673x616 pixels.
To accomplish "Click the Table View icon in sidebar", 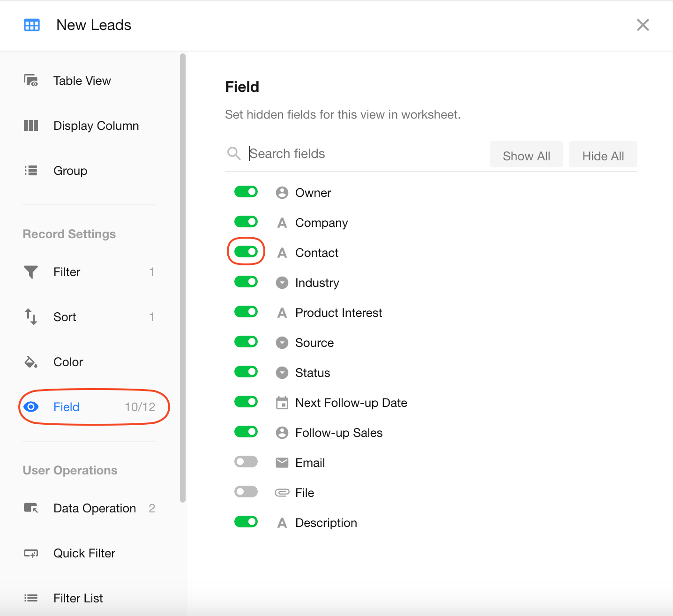I will tap(31, 81).
